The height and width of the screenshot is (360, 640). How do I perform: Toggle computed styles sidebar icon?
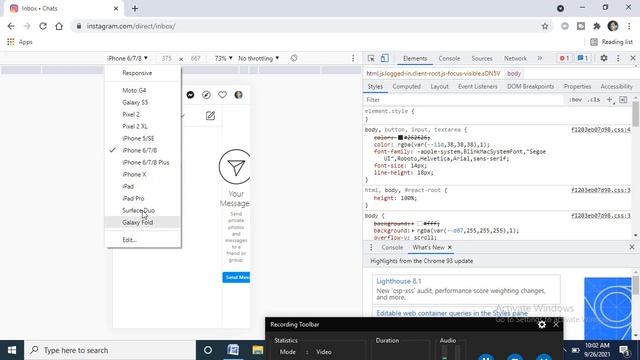tap(623, 100)
